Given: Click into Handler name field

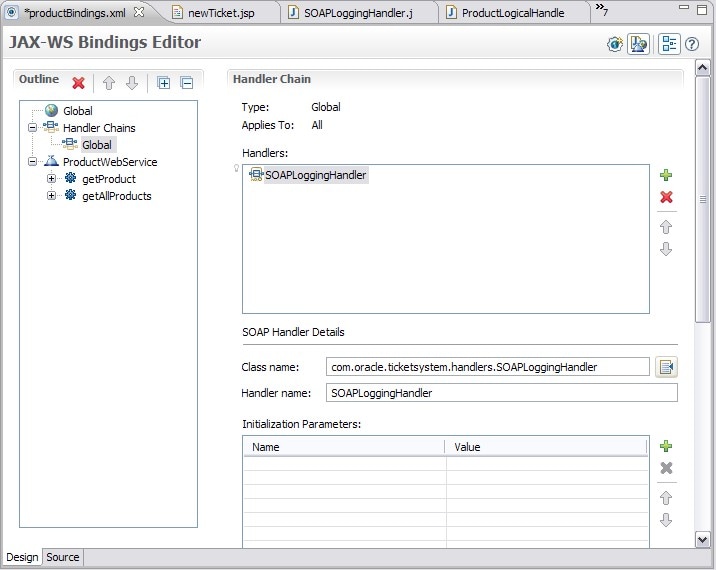Looking at the screenshot, I should tap(501, 393).
